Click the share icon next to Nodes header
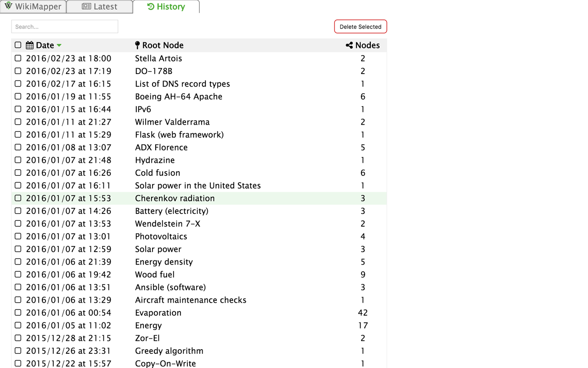588x368 pixels. coord(348,45)
